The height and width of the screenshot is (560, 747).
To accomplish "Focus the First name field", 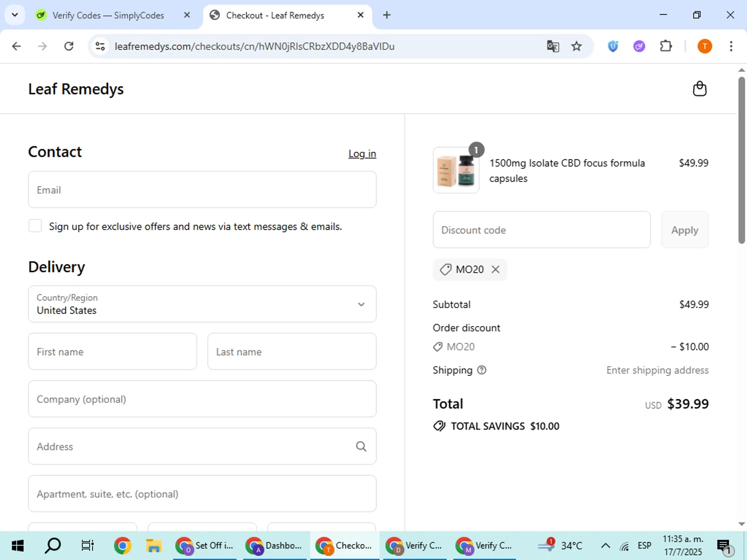I will pyautogui.click(x=113, y=351).
